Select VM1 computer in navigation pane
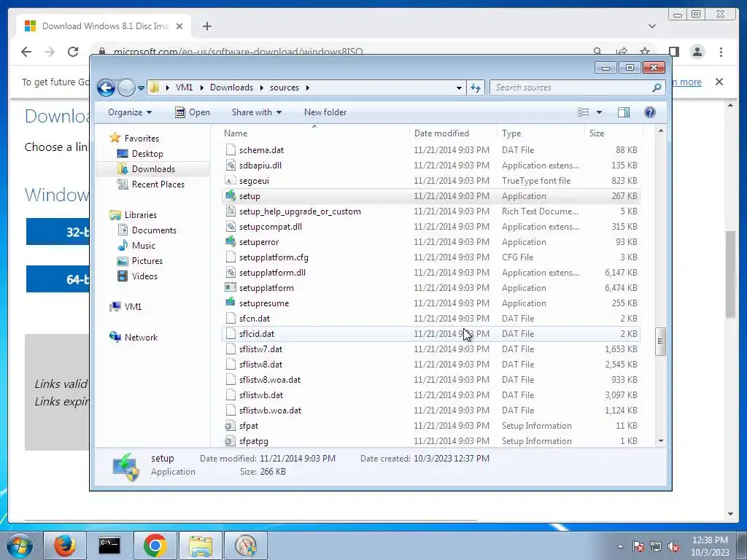The height and width of the screenshot is (560, 747). tap(133, 307)
